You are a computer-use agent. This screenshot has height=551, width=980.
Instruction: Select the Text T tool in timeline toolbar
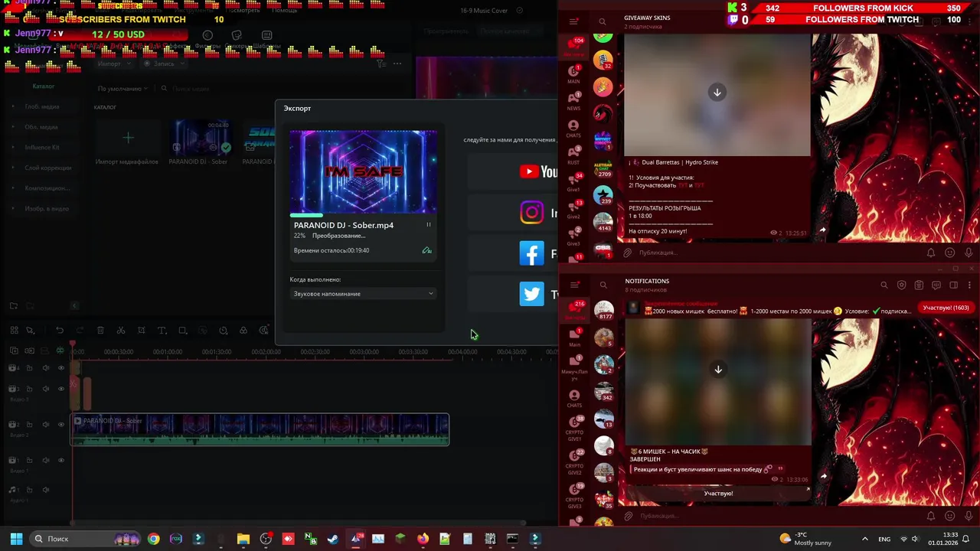click(x=162, y=331)
